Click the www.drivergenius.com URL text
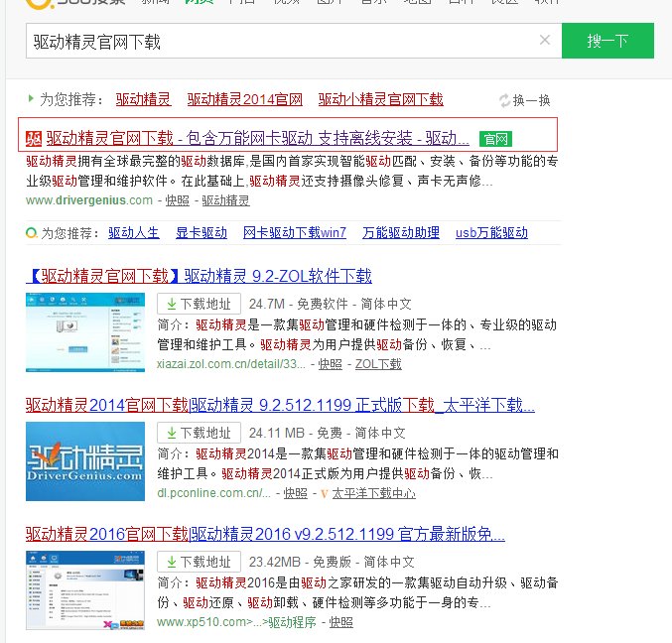 click(89, 200)
